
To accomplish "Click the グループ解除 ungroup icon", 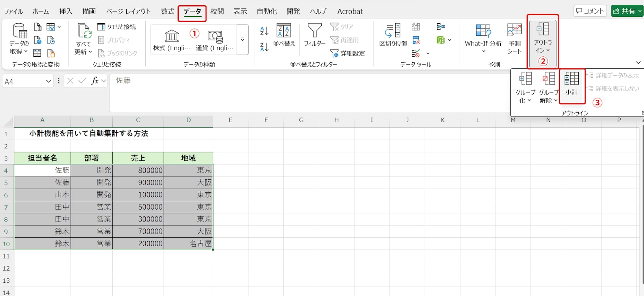I will click(x=549, y=88).
